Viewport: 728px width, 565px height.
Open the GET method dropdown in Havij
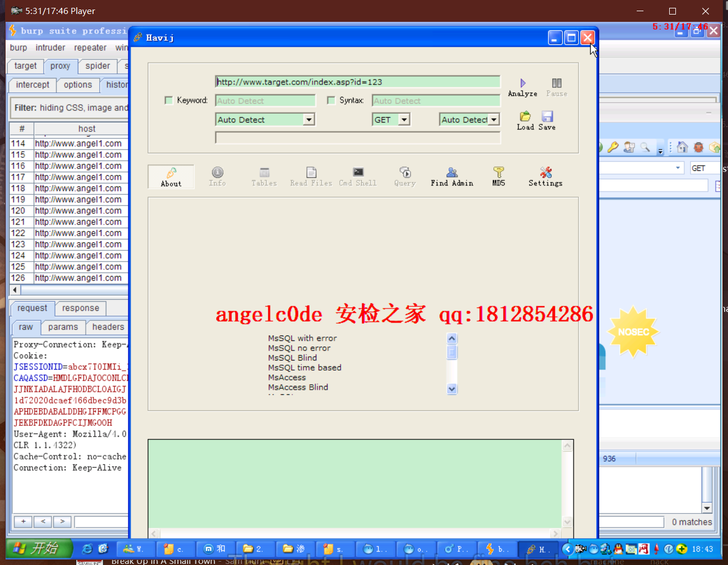point(404,119)
